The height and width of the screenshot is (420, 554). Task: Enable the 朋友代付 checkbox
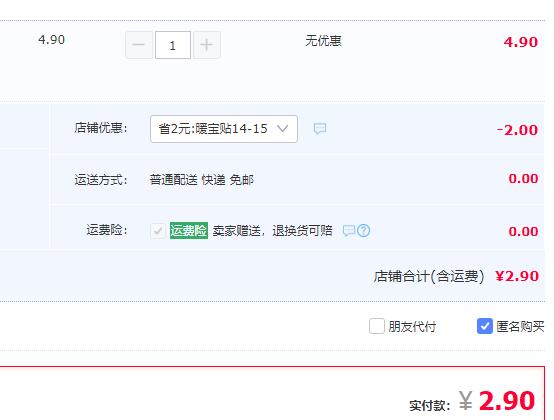coord(377,326)
